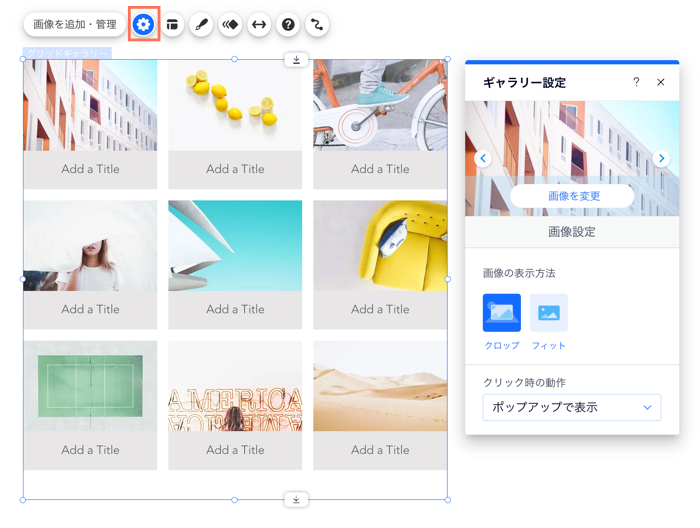Click the stretch double-arrow icon
This screenshot has width=700, height=528.
259,24
